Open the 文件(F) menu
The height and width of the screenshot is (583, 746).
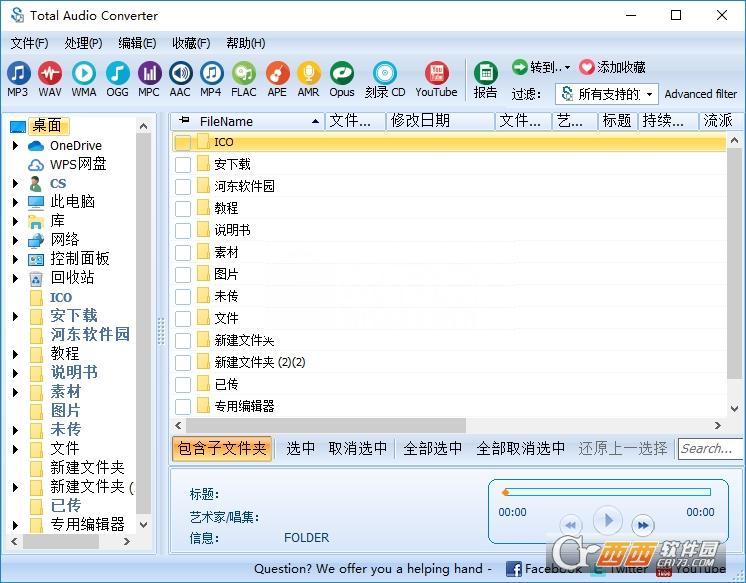click(x=29, y=43)
